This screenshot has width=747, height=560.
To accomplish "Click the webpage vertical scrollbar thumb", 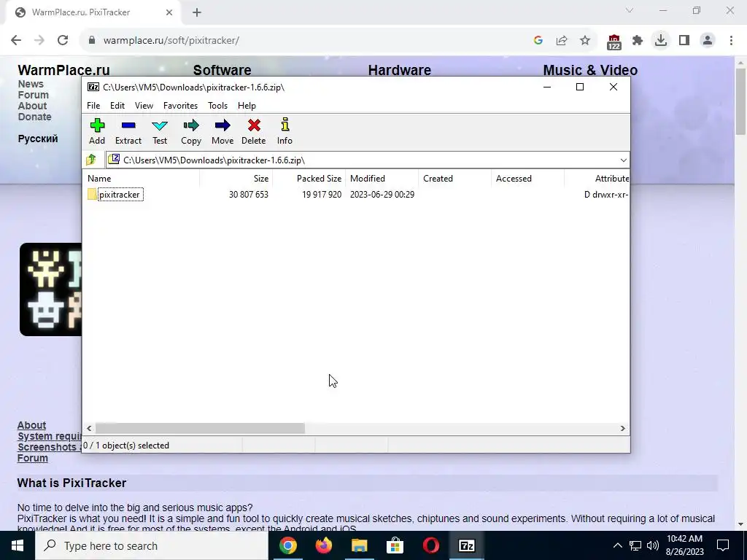I will [x=741, y=101].
